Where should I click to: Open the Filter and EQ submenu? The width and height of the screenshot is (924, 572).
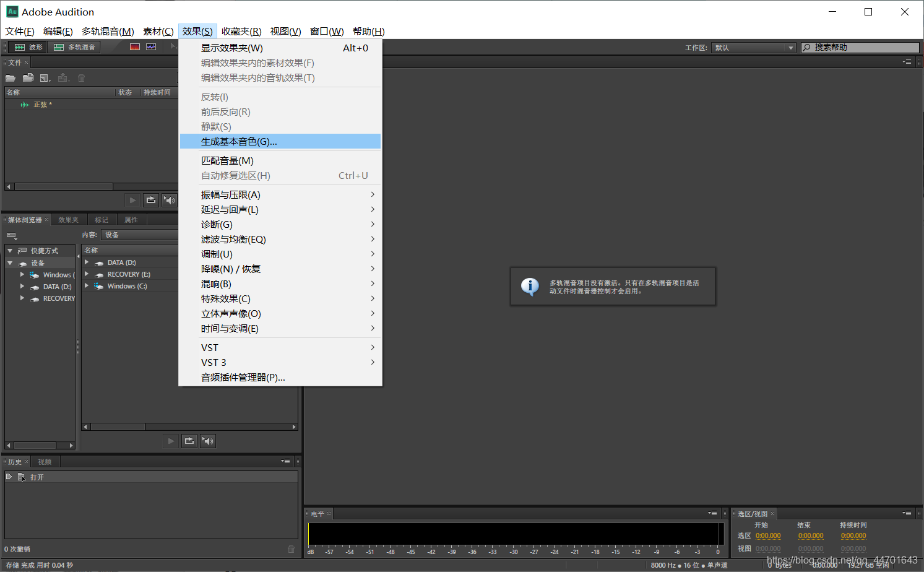pos(280,239)
